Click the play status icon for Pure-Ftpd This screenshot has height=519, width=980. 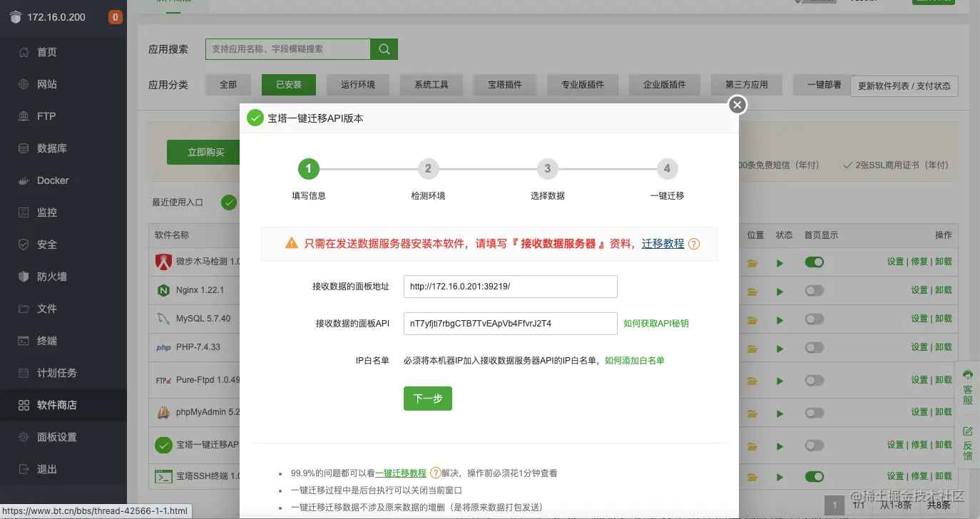click(x=780, y=381)
